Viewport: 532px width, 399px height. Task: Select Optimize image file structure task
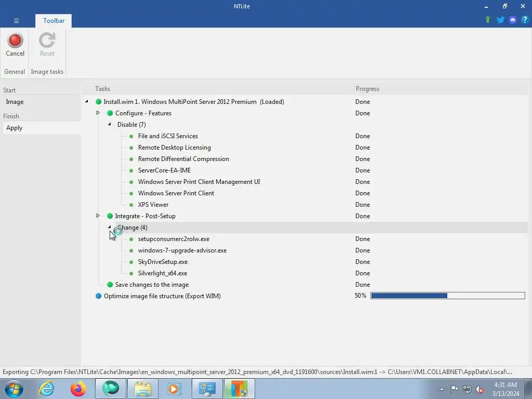162,296
